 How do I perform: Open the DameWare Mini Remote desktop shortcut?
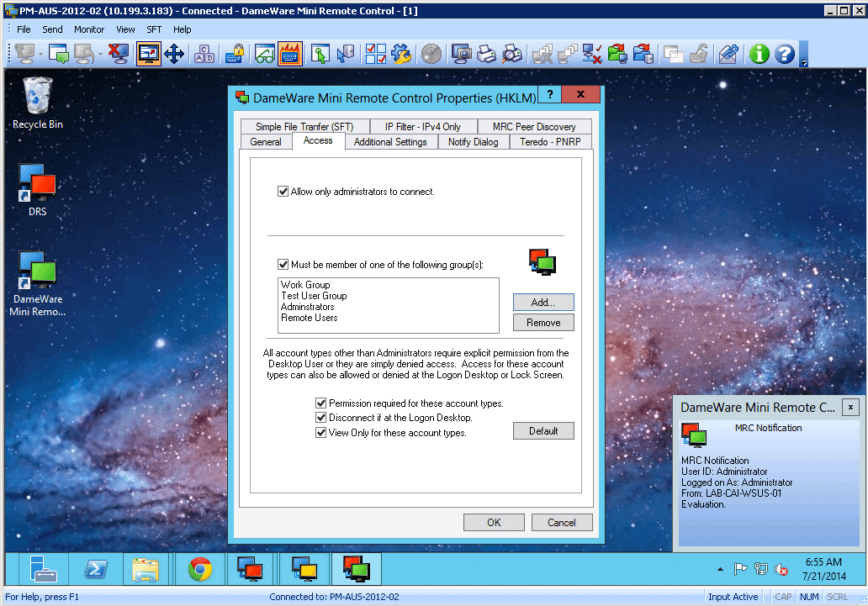click(x=38, y=282)
